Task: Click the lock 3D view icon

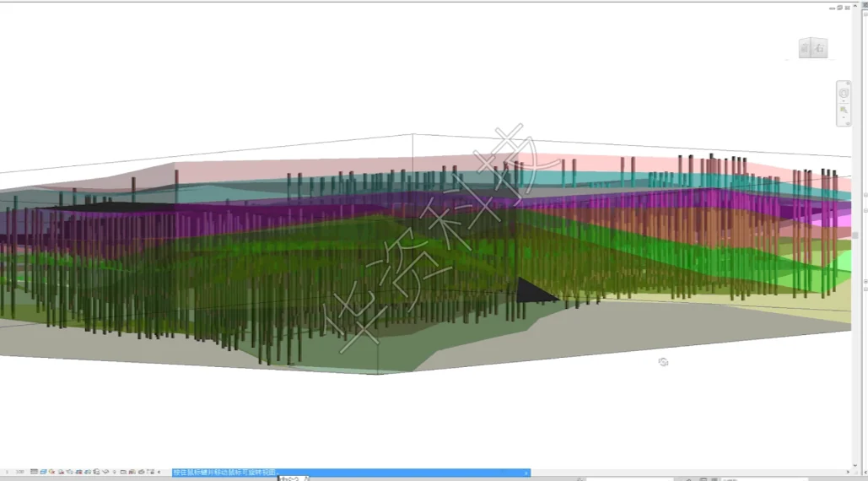Action: coord(96,473)
